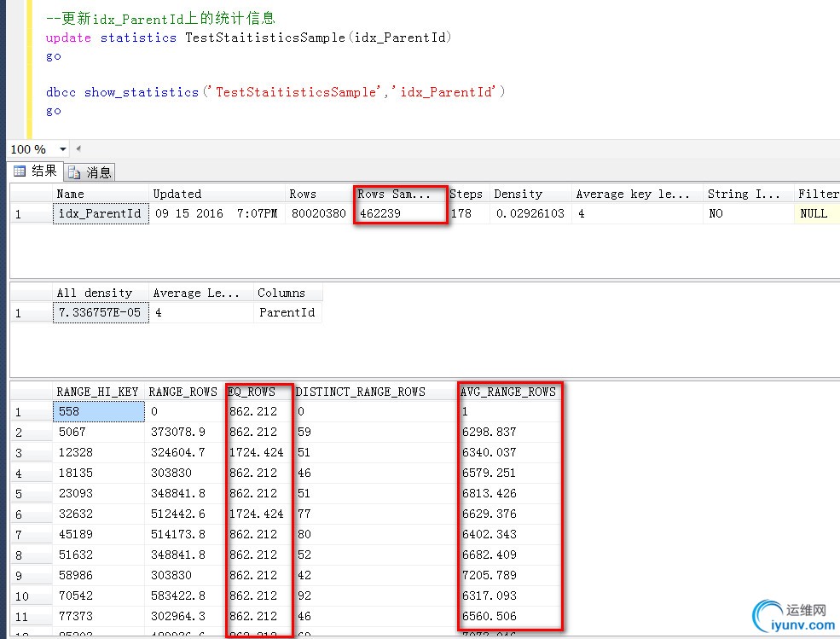The image size is (840, 639).
Task: Select the 558 cell under RANGE_HI_KEY
Action: tap(98, 412)
